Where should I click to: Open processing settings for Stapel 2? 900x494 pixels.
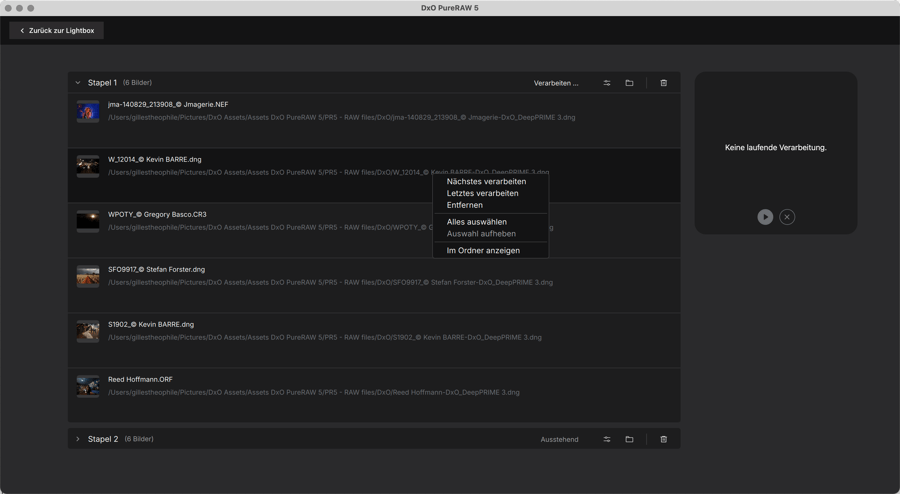(x=607, y=439)
